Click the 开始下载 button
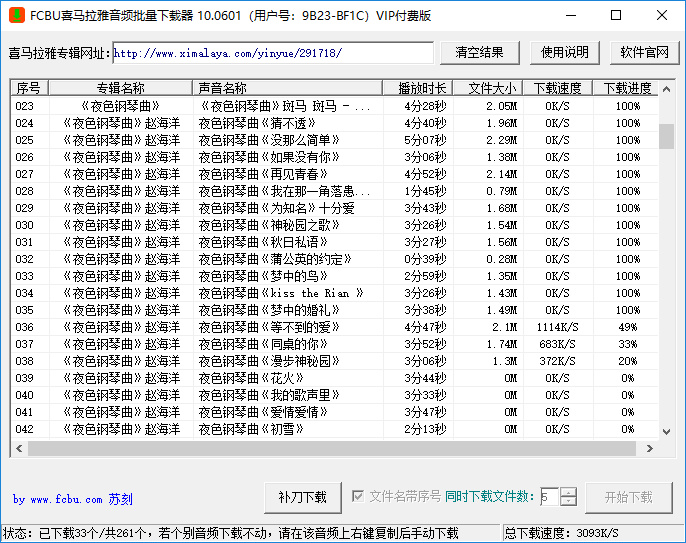The image size is (686, 543). pyautogui.click(x=629, y=497)
